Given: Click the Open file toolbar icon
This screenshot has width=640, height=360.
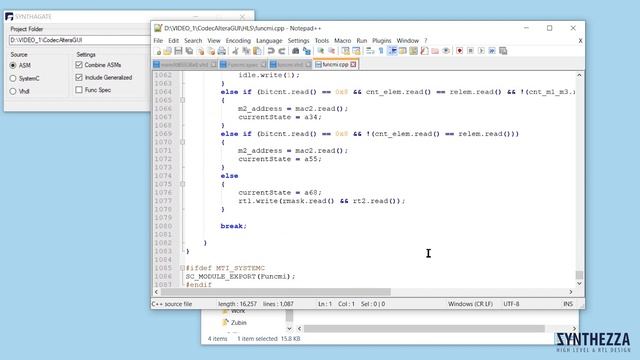Looking at the screenshot, I should [x=167, y=51].
